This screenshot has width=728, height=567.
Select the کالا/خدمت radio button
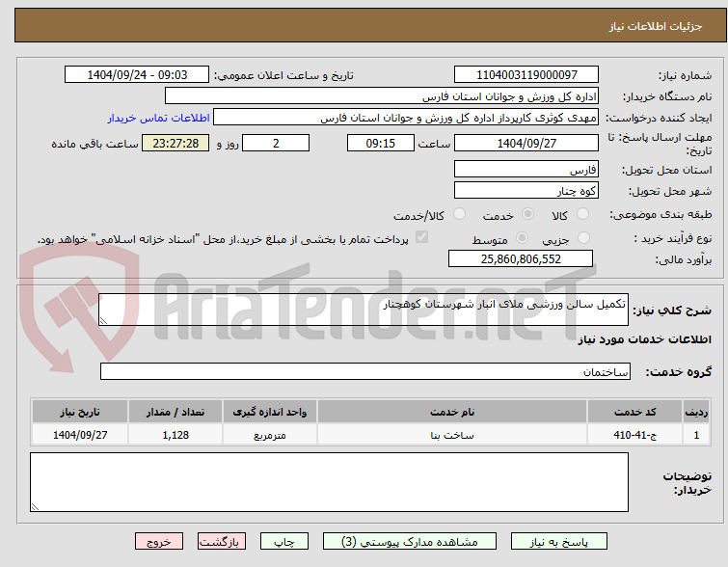459,214
